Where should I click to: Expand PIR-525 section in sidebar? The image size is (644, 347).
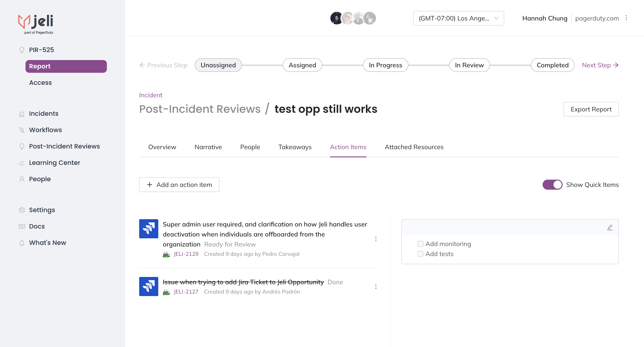(x=41, y=50)
